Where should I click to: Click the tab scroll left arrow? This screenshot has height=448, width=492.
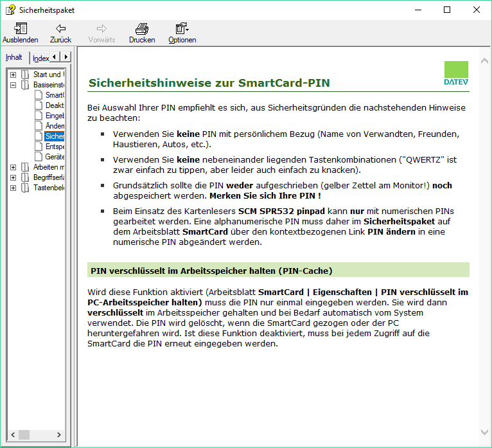(55, 57)
